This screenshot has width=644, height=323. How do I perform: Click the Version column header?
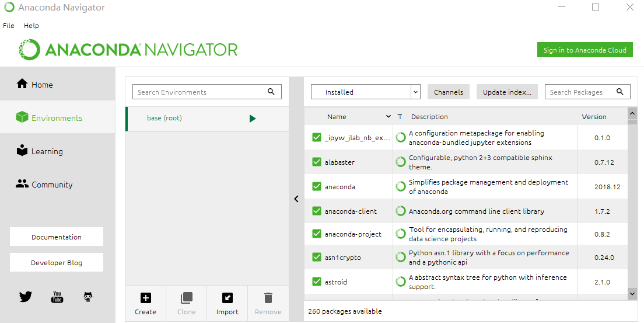coord(594,117)
